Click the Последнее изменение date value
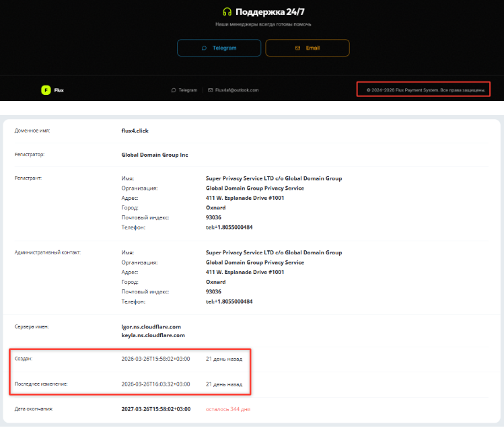The width and height of the screenshot is (504, 428). (x=155, y=384)
